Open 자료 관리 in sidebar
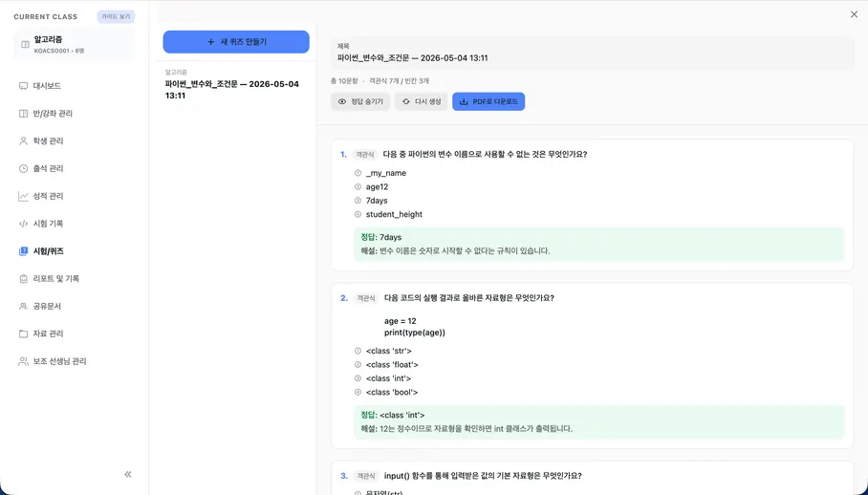 tap(48, 334)
